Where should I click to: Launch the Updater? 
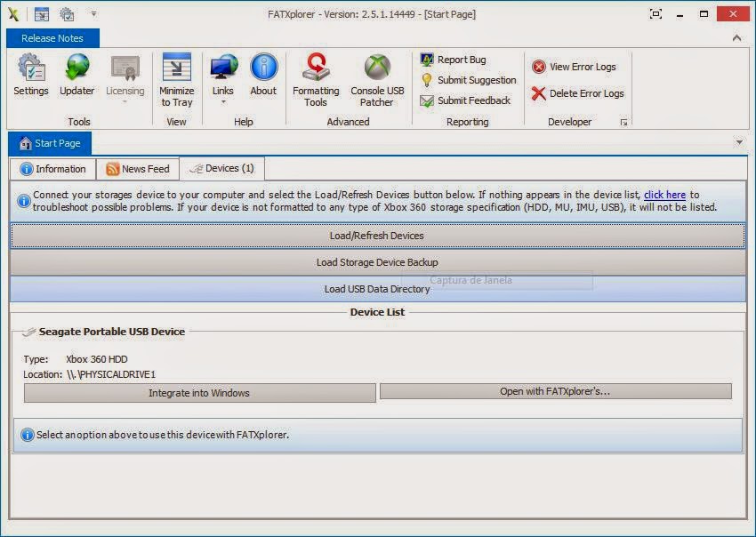77,76
